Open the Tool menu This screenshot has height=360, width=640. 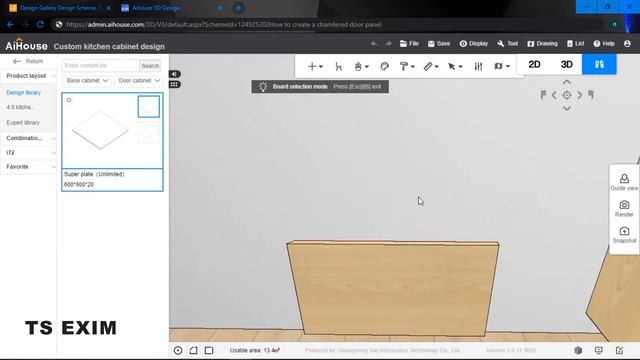pos(507,44)
